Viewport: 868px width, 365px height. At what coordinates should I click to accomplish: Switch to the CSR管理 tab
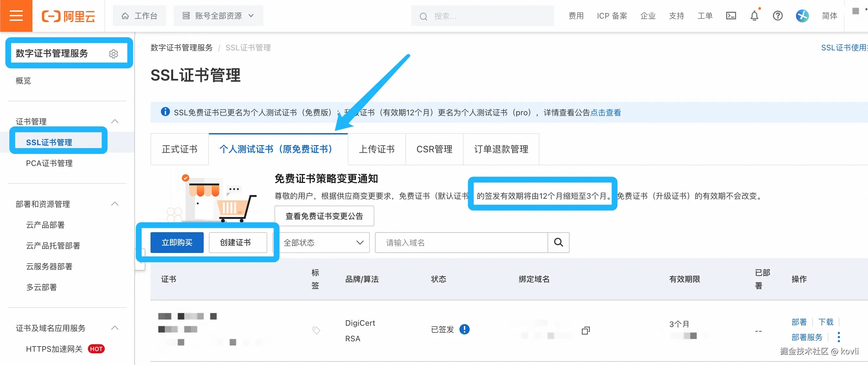tap(434, 149)
